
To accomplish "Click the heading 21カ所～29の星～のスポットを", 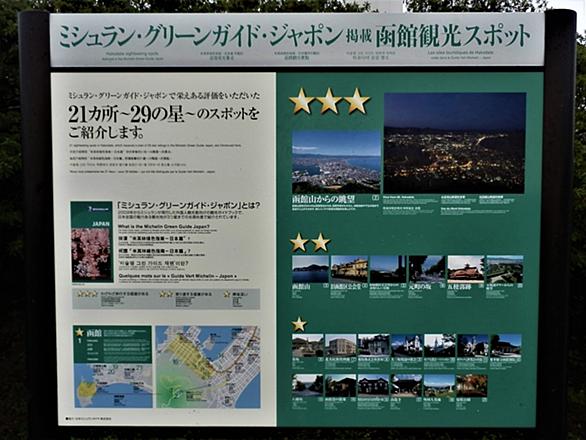I will point(163,114).
